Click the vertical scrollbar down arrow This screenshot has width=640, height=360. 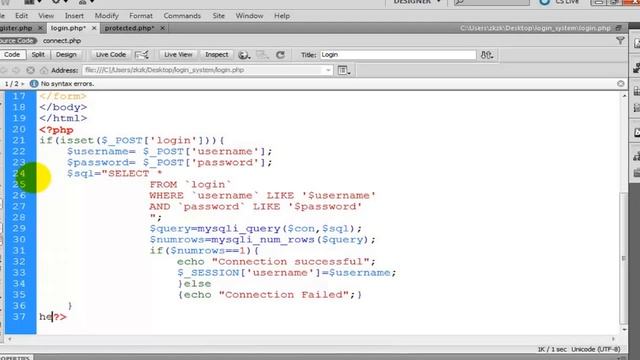[x=624, y=329]
